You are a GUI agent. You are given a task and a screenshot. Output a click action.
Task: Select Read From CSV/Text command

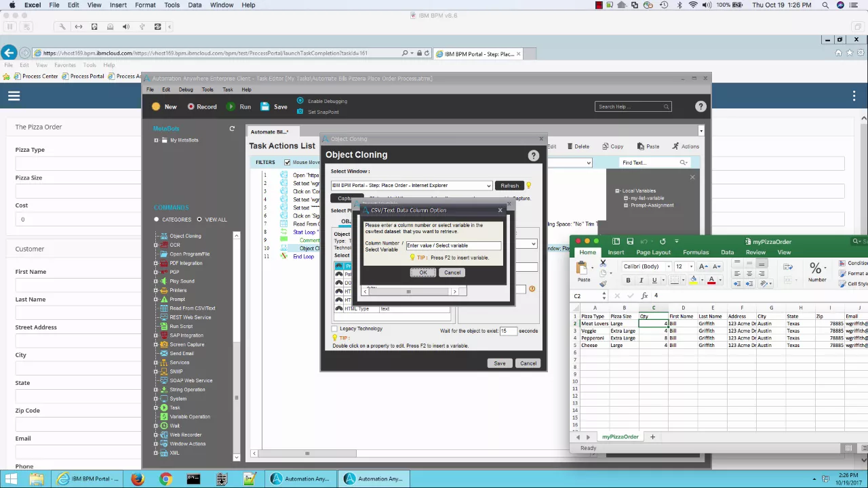[x=192, y=308]
